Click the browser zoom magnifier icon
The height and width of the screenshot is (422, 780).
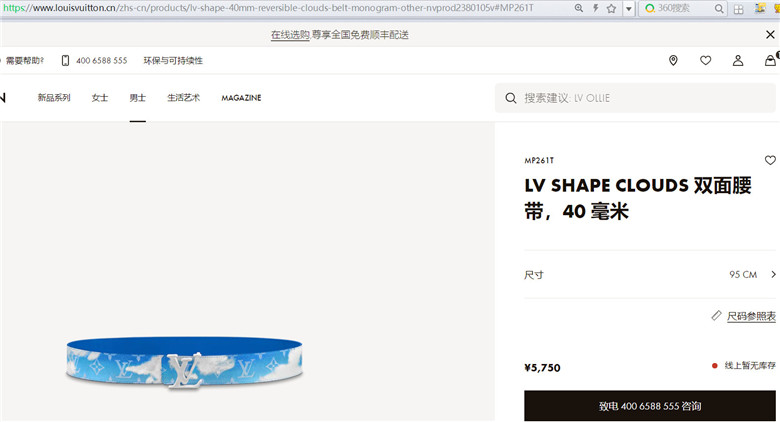click(x=579, y=8)
